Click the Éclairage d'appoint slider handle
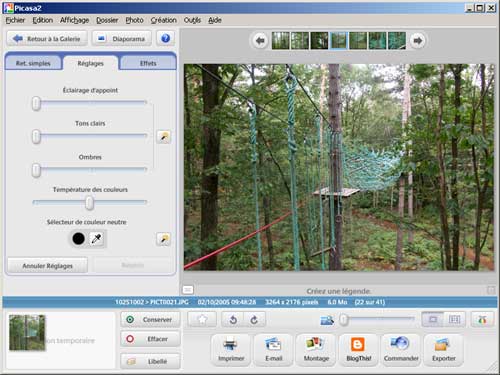 pyautogui.click(x=36, y=104)
